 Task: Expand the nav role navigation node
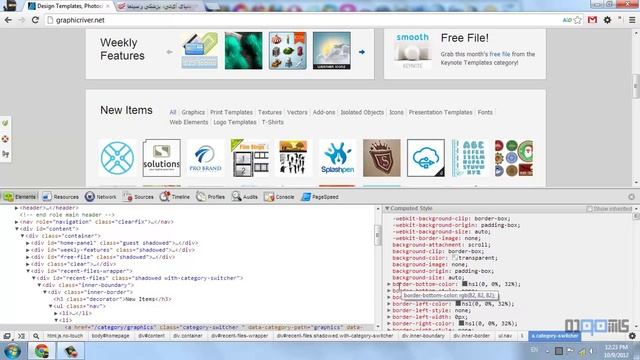click(x=17, y=222)
